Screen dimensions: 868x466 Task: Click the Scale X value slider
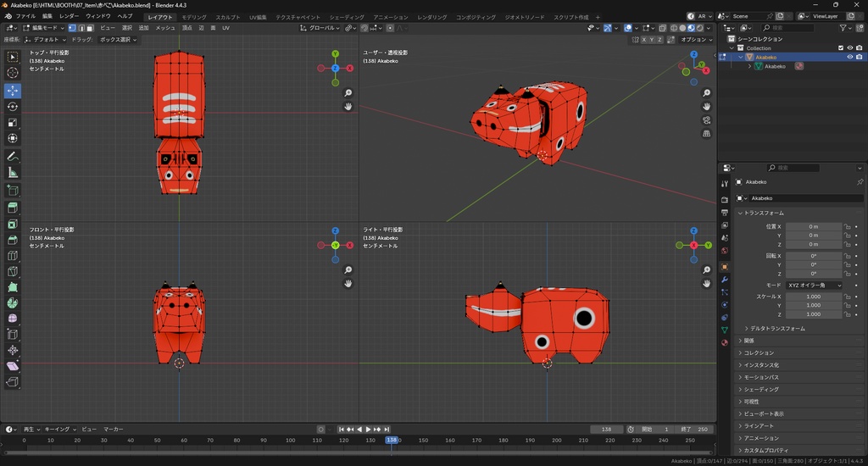point(814,297)
